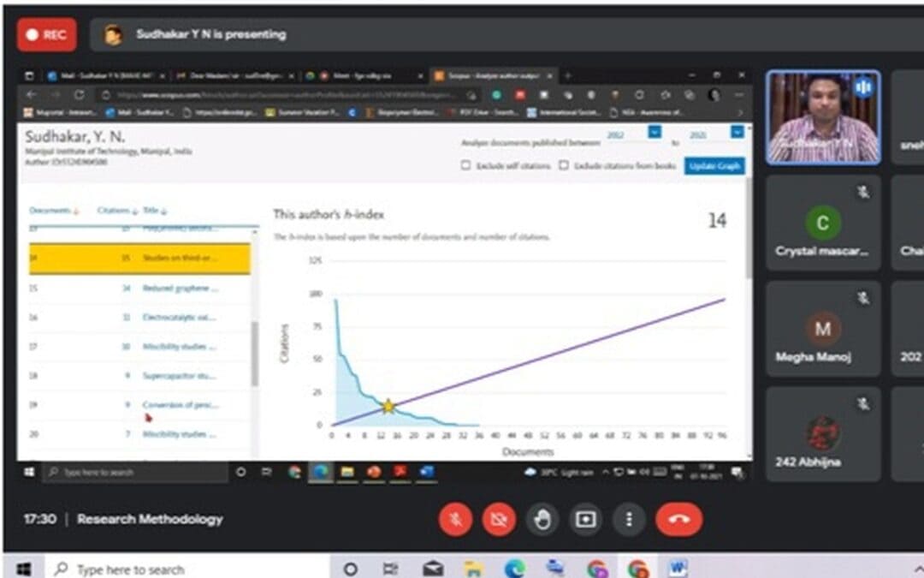Open the Reduced graphene document link

[x=180, y=289]
